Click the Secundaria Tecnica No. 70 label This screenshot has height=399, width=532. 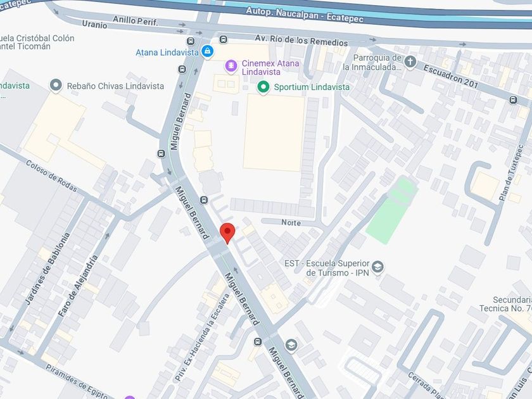point(505,304)
